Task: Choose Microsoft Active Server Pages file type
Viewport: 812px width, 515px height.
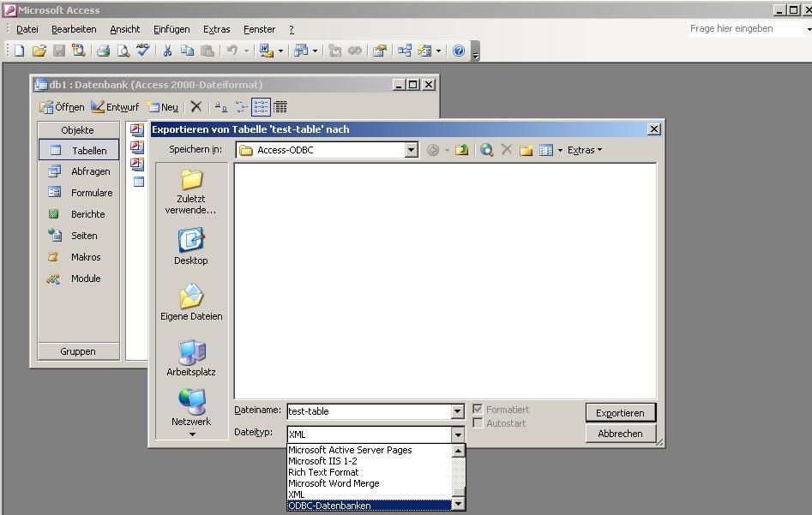Action: coord(370,450)
